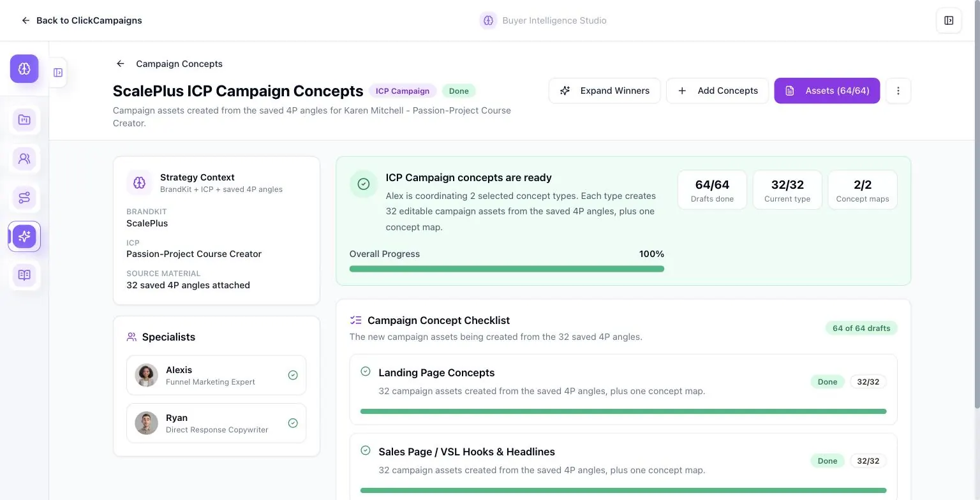The height and width of the screenshot is (500, 980).
Task: Click the Landing Page Concepts progress bar
Action: [x=623, y=411]
